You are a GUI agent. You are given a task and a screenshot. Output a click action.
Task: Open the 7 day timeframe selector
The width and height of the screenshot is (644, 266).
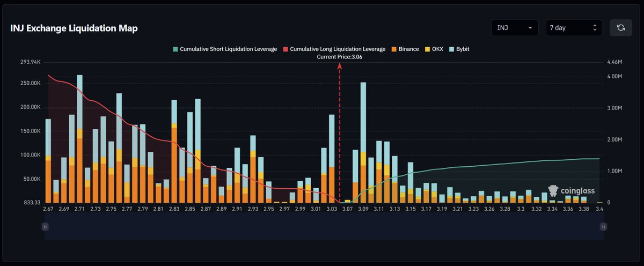[x=573, y=28]
